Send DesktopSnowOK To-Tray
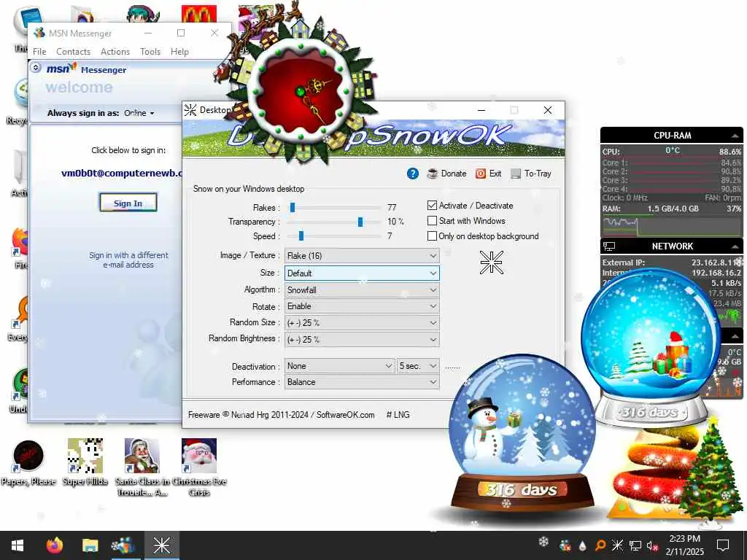The image size is (747, 560). (531, 174)
